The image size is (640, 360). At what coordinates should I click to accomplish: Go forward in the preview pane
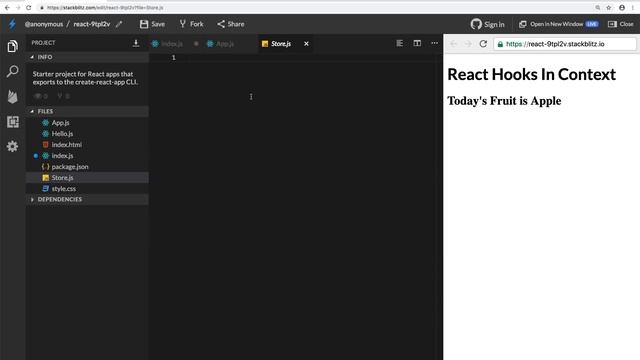[x=468, y=44]
